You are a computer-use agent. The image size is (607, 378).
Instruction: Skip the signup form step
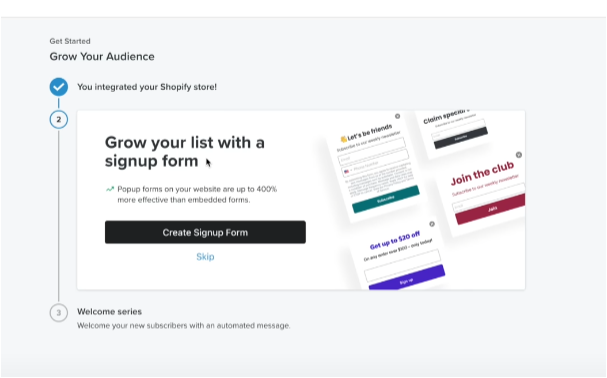pos(205,257)
